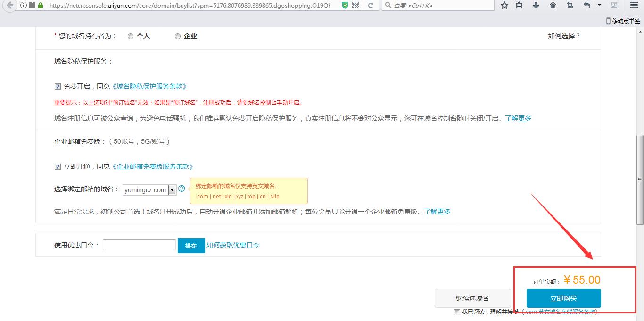
Task: Select the 个人 radio button
Action: tap(131, 36)
